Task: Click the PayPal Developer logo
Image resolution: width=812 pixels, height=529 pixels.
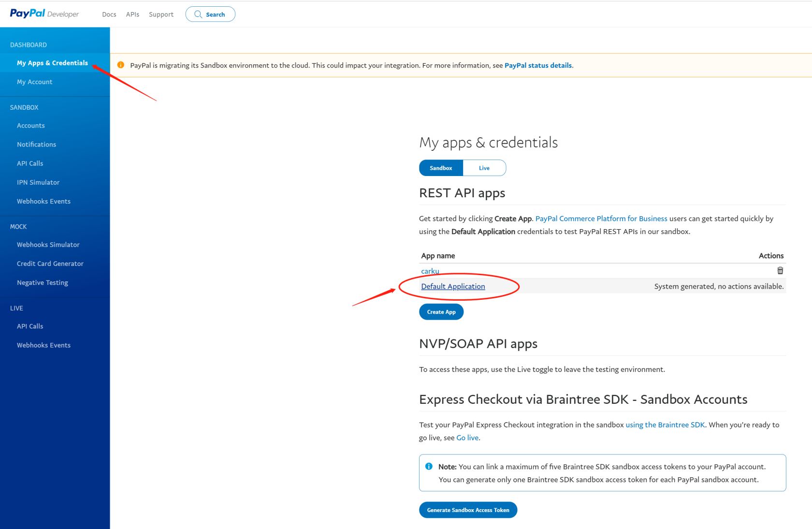Action: click(44, 14)
